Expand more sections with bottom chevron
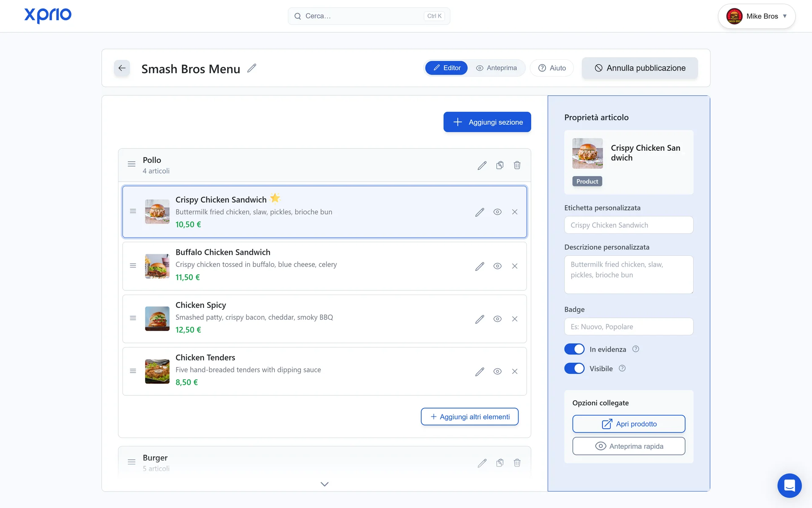Image resolution: width=812 pixels, height=508 pixels. click(324, 484)
